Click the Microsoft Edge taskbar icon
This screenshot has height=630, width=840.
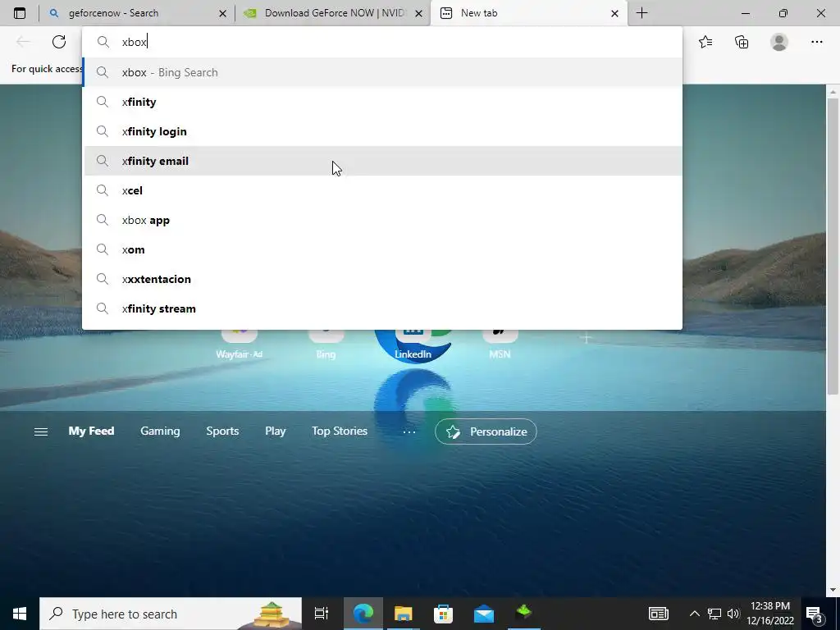point(363,614)
